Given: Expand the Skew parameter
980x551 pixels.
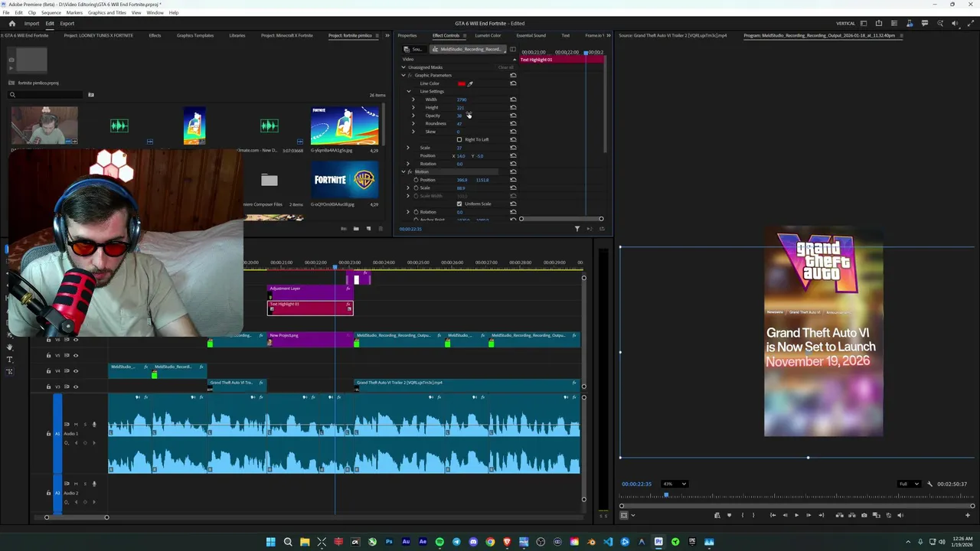Looking at the screenshot, I should click(x=413, y=132).
